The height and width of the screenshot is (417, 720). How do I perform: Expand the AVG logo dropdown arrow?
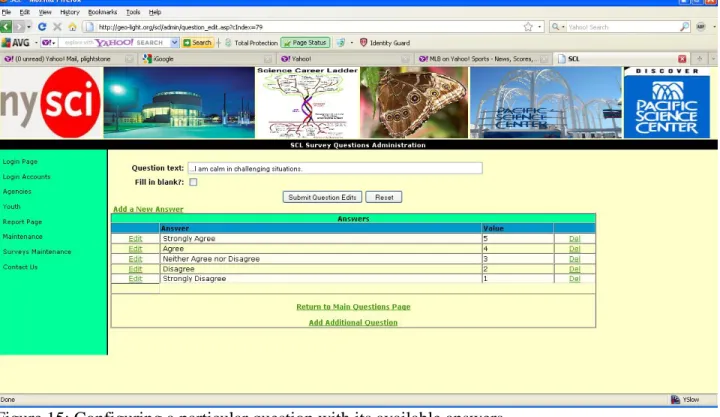(x=36, y=43)
